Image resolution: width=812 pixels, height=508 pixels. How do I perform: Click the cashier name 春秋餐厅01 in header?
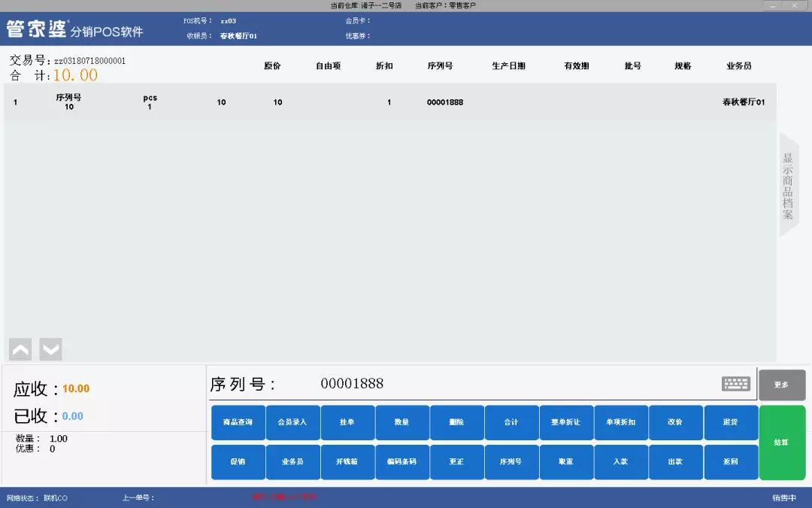click(x=238, y=36)
